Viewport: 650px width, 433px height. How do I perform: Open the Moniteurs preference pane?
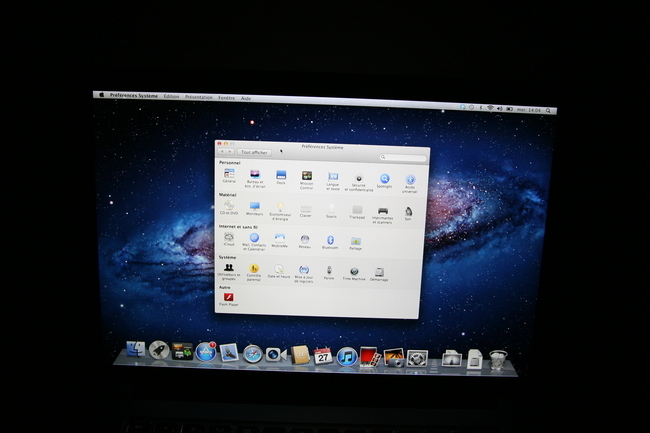coord(255,208)
